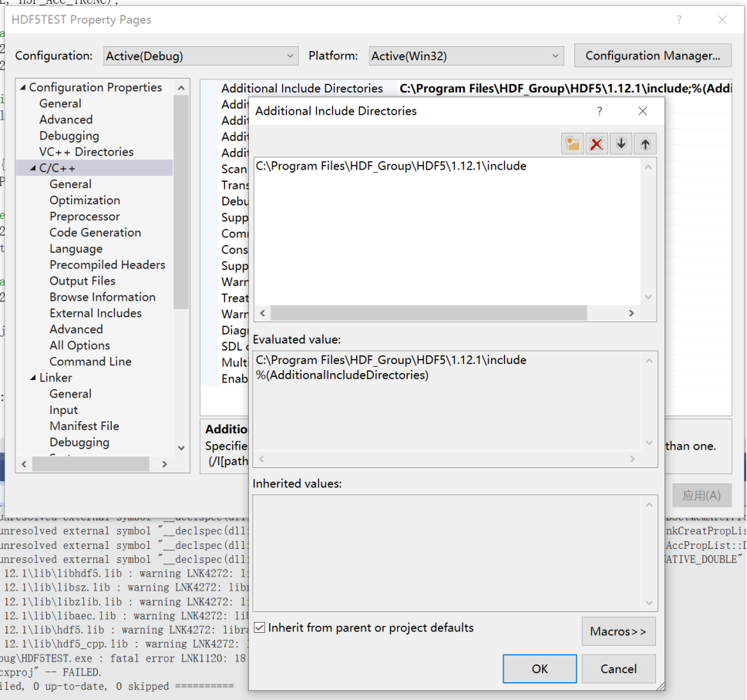The image size is (747, 700).
Task: Open Browse Information page
Action: point(103,297)
